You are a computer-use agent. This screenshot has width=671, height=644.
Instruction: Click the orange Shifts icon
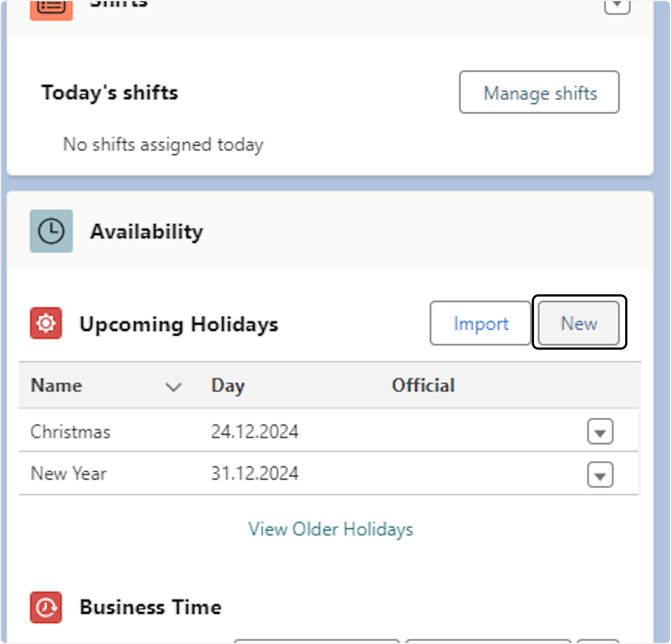click(x=51, y=8)
